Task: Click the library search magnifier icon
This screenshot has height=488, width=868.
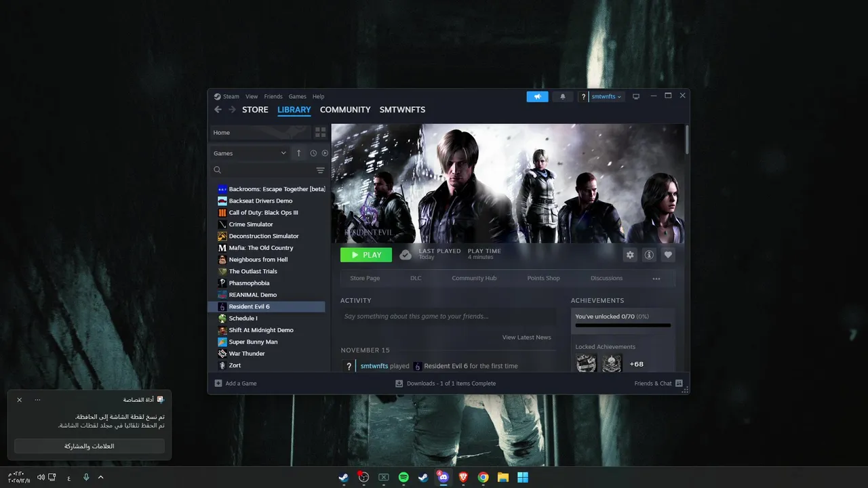Action: [x=218, y=170]
